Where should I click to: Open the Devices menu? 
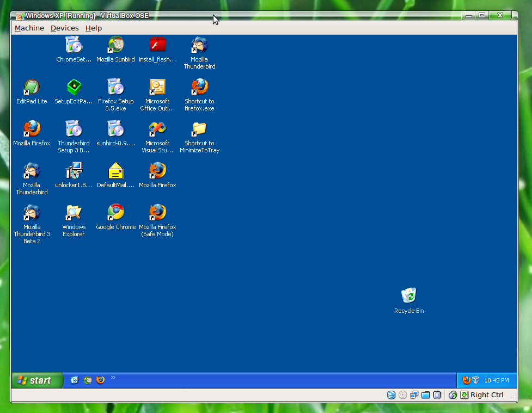(64, 28)
